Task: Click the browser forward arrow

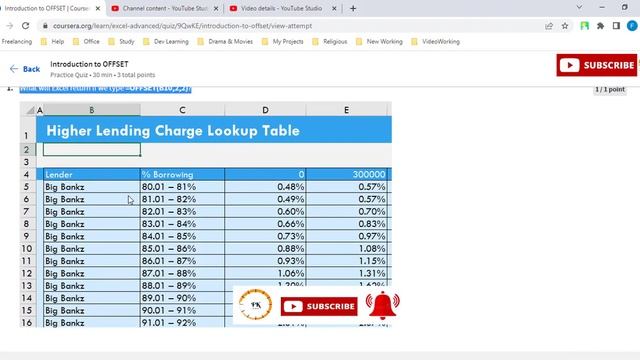Action: pos(9,26)
